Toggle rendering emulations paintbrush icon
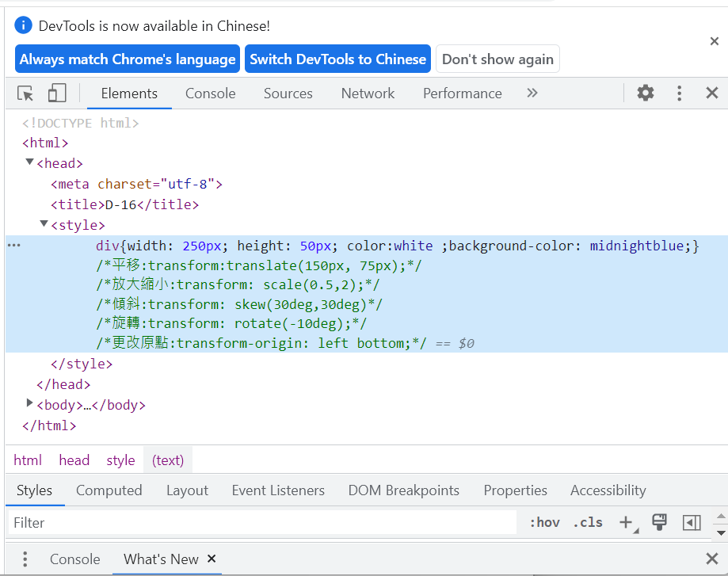The width and height of the screenshot is (728, 576). (x=659, y=522)
